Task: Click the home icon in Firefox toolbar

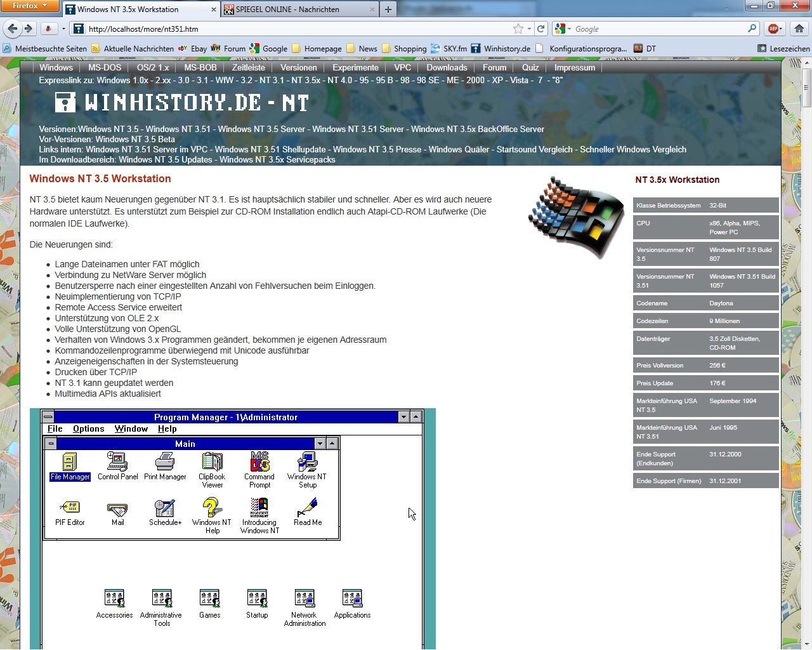Action: point(799,29)
